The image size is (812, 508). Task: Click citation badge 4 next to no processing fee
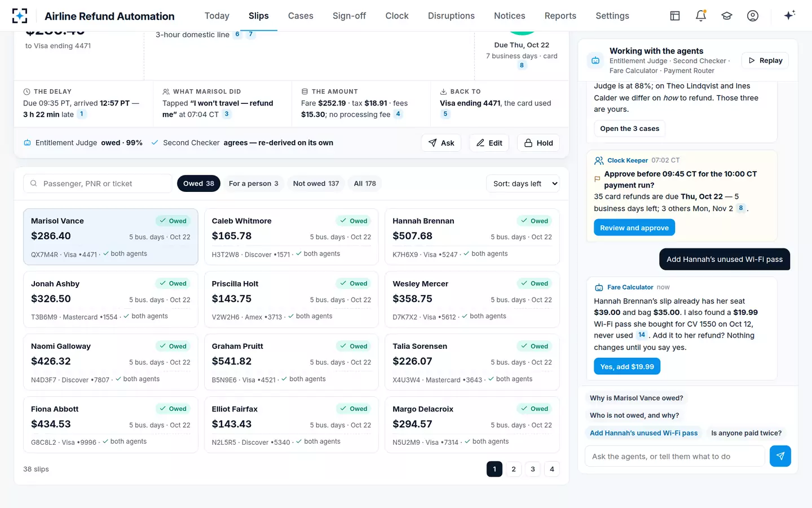coord(398,114)
